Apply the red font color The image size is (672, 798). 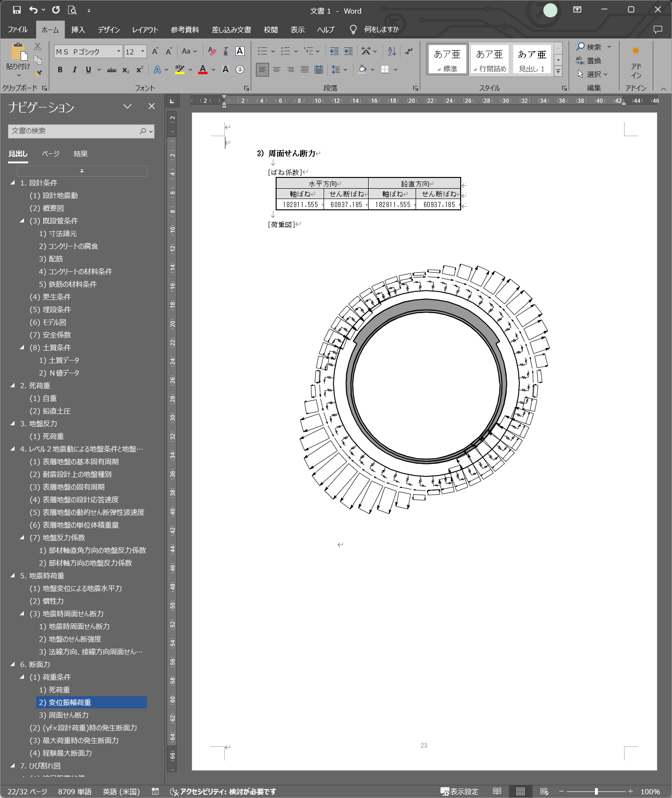pyautogui.click(x=203, y=69)
